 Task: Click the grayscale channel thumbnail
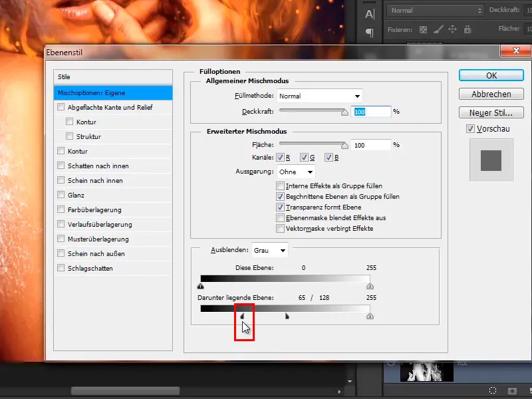click(427, 371)
